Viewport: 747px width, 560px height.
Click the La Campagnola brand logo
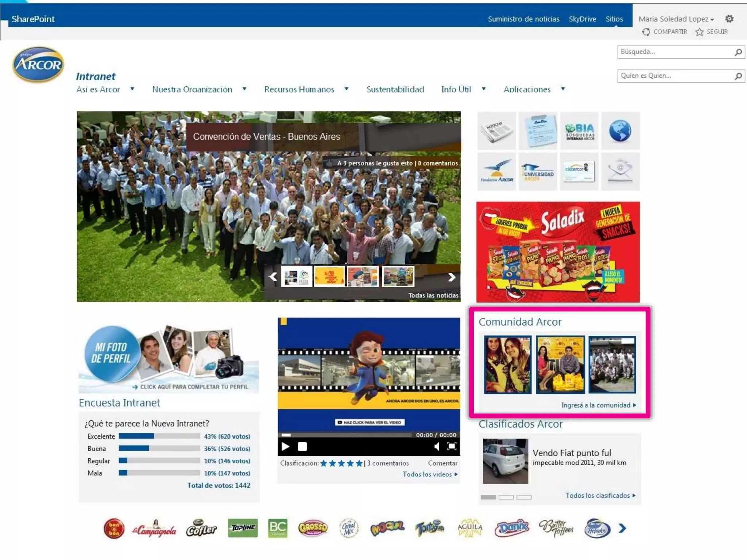click(154, 528)
